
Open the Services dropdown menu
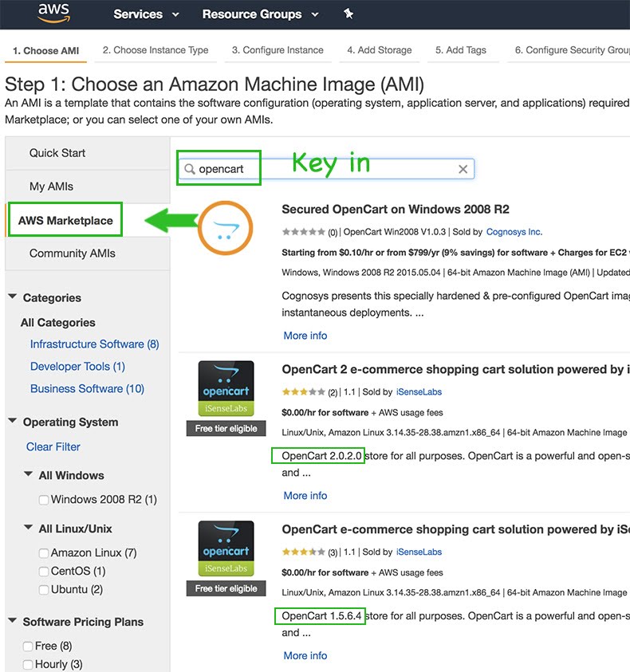coord(146,14)
